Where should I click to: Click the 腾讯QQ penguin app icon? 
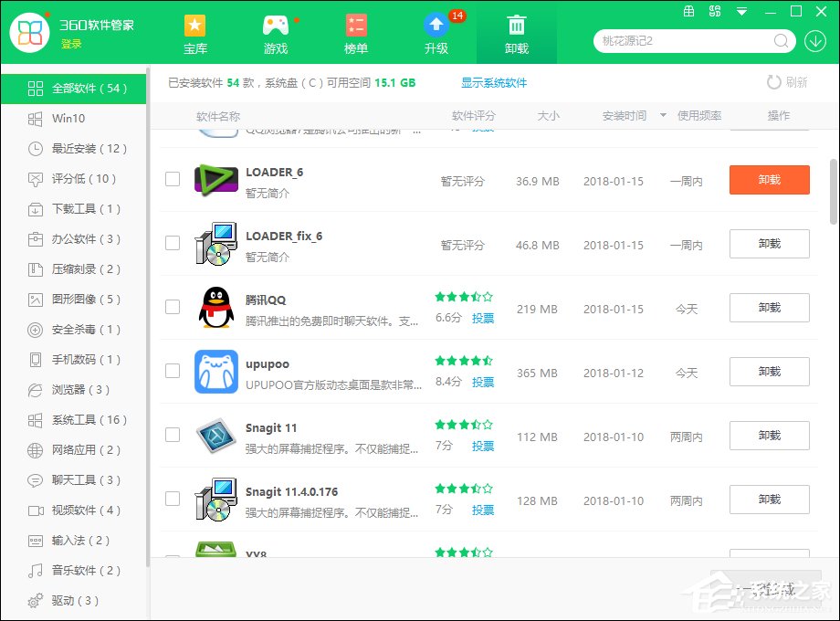[x=215, y=309]
